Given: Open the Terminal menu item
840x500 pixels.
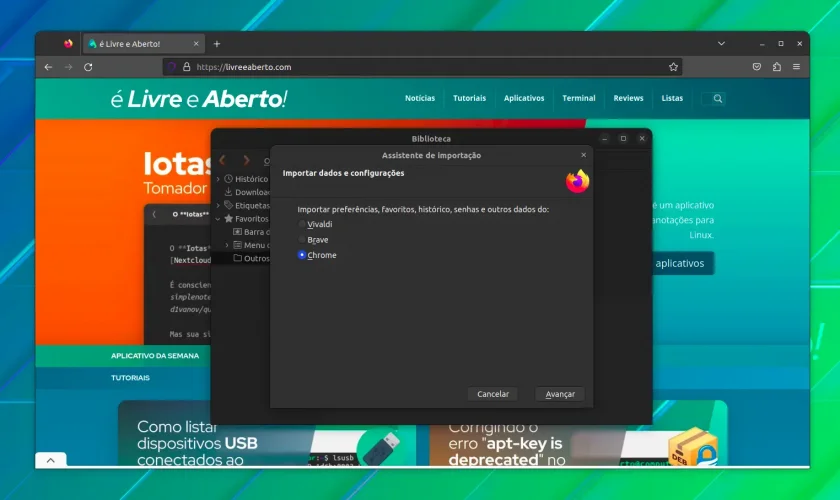Looking at the screenshot, I should (x=579, y=98).
